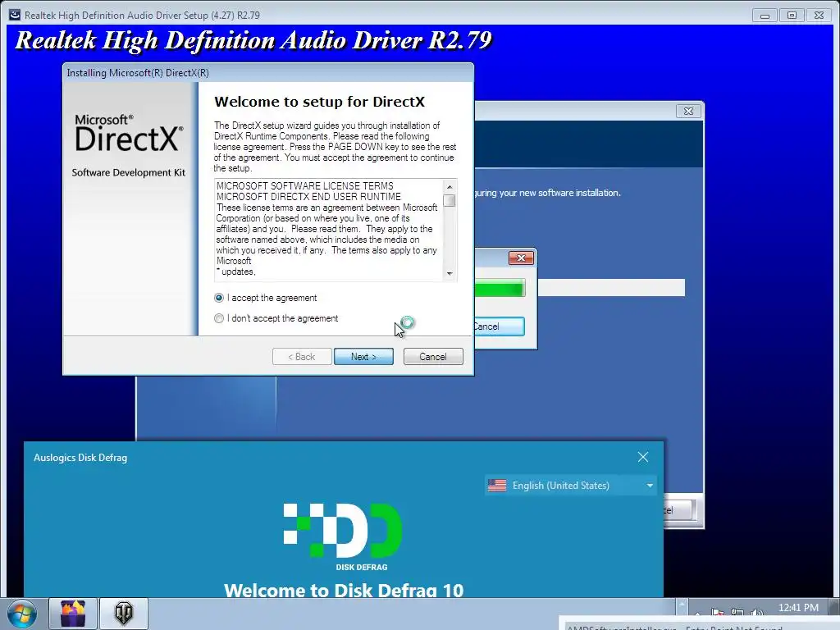Click 'Installing Microsoft(R) DirectX(R)' title bar

pyautogui.click(x=268, y=73)
